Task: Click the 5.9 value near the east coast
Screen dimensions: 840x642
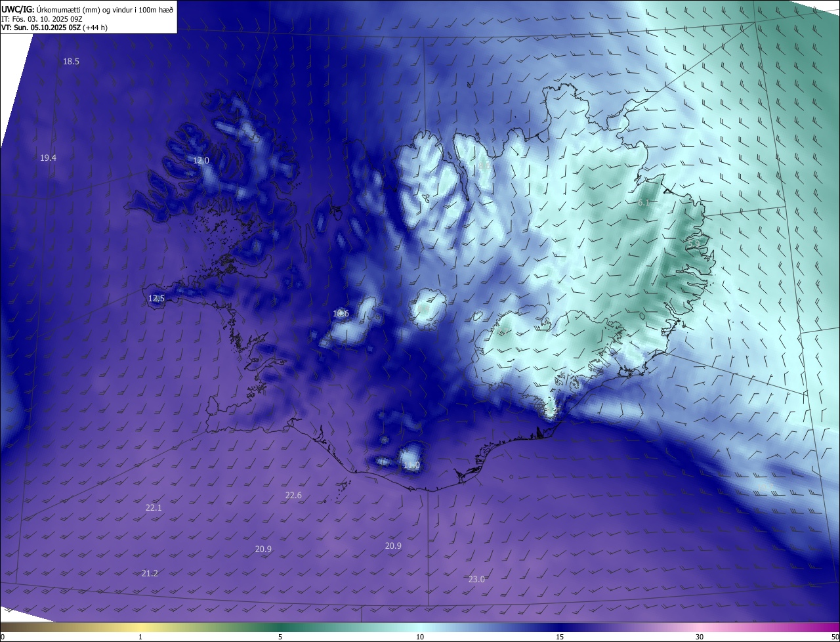Action: [x=694, y=244]
